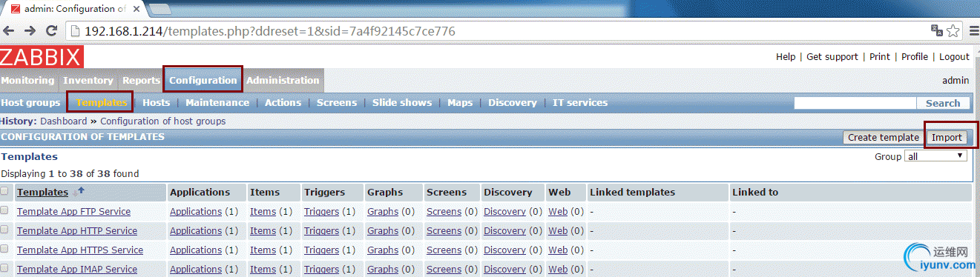The width and height of the screenshot is (980, 277).
Task: Open Discovery for Template App HTTP Service
Action: pyautogui.click(x=504, y=230)
